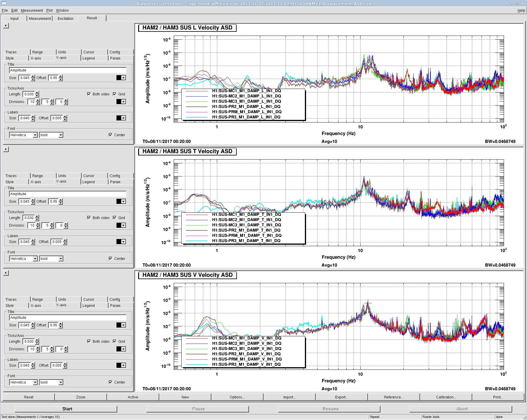Switch to the Input tab
The height and width of the screenshot is (420, 527).
14,18
